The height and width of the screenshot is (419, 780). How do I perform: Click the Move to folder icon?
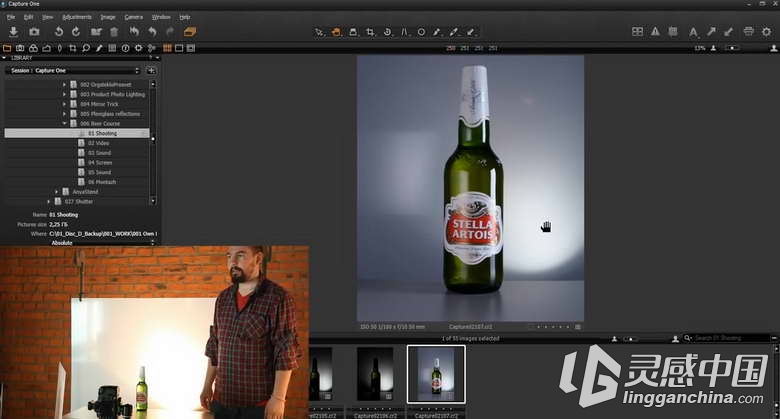tap(96, 32)
